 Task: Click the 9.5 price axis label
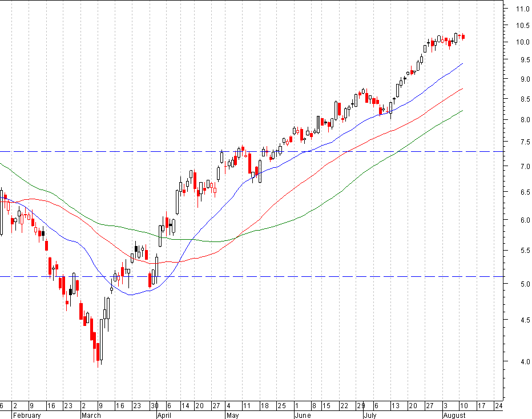525,60
